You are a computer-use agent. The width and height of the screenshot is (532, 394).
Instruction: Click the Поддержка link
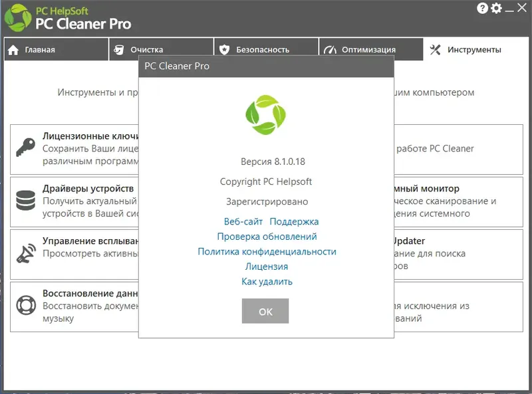[293, 221]
